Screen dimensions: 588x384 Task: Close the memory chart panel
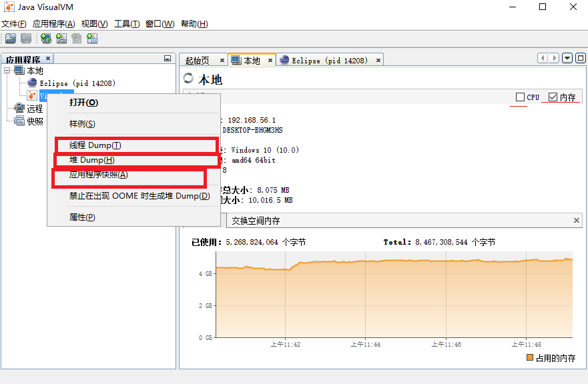pos(577,221)
